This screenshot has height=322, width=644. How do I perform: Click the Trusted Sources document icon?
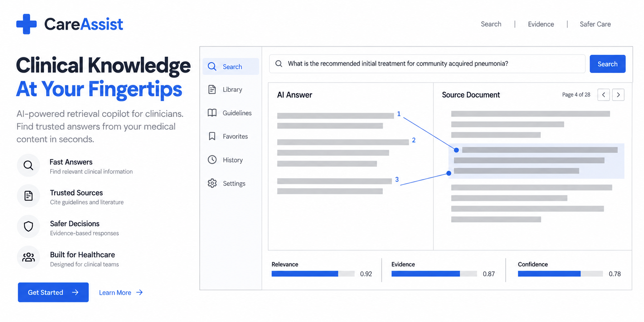tap(28, 196)
